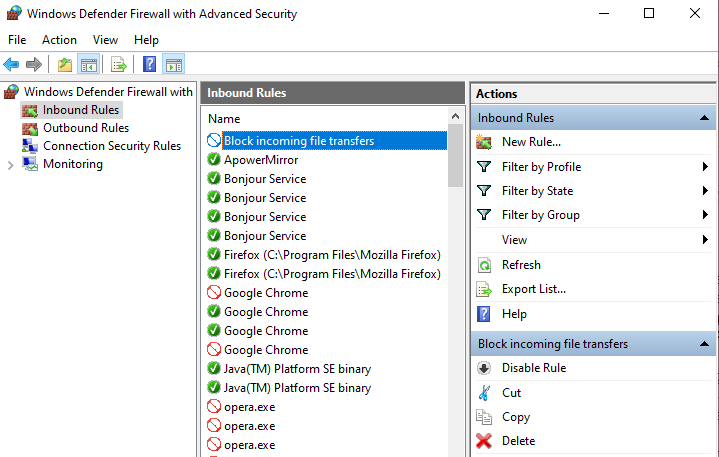Open the Filter by State submenu
719x457 pixels.
tap(537, 191)
